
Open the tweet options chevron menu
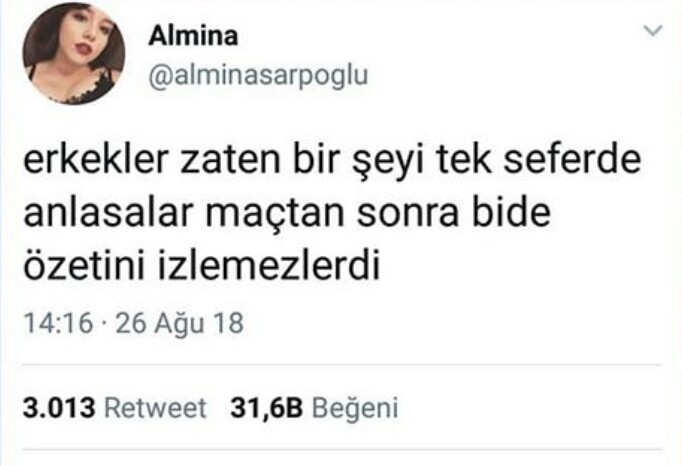tap(653, 30)
